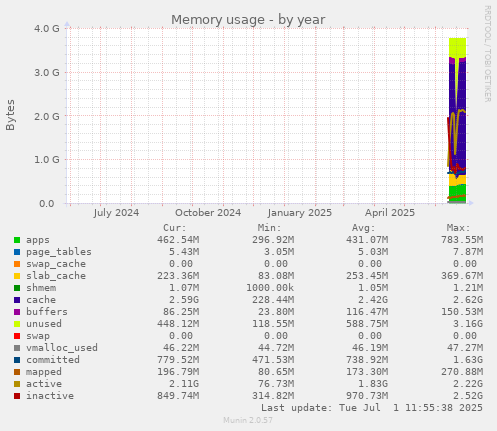Click the 'July 2024' axis label
Image resolution: width=497 pixels, height=431 pixels.
pyautogui.click(x=116, y=213)
